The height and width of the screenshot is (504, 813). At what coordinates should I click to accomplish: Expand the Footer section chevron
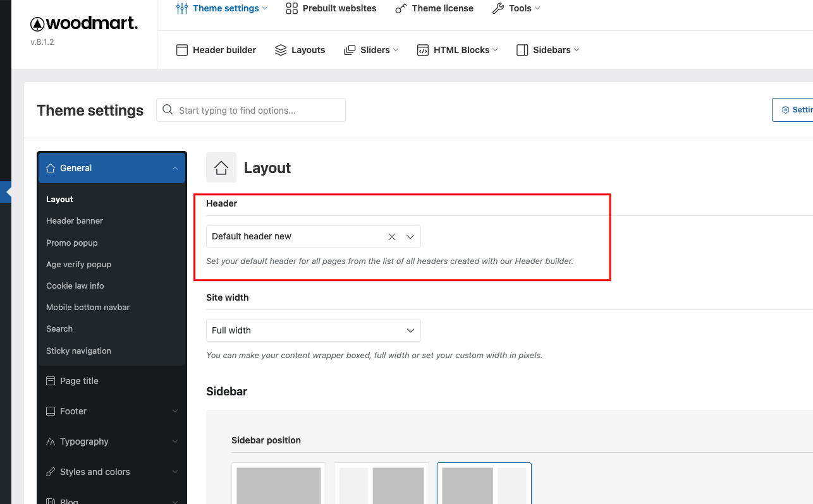[x=175, y=411]
